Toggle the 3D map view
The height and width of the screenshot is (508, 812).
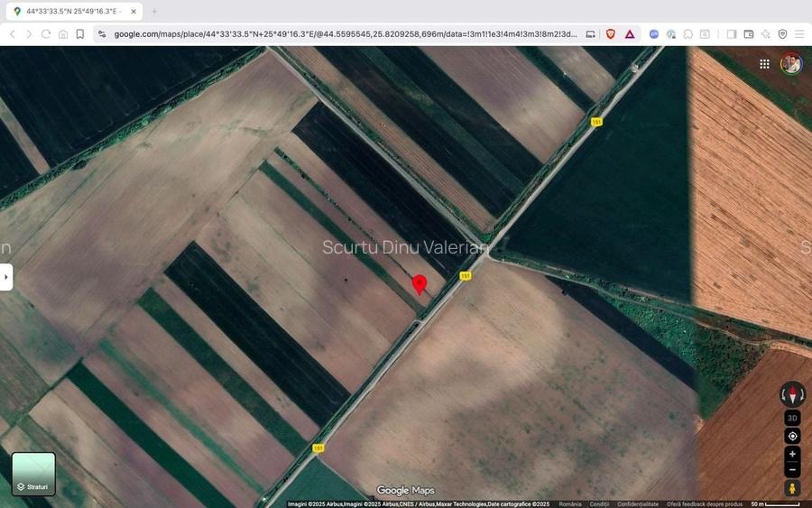point(792,418)
